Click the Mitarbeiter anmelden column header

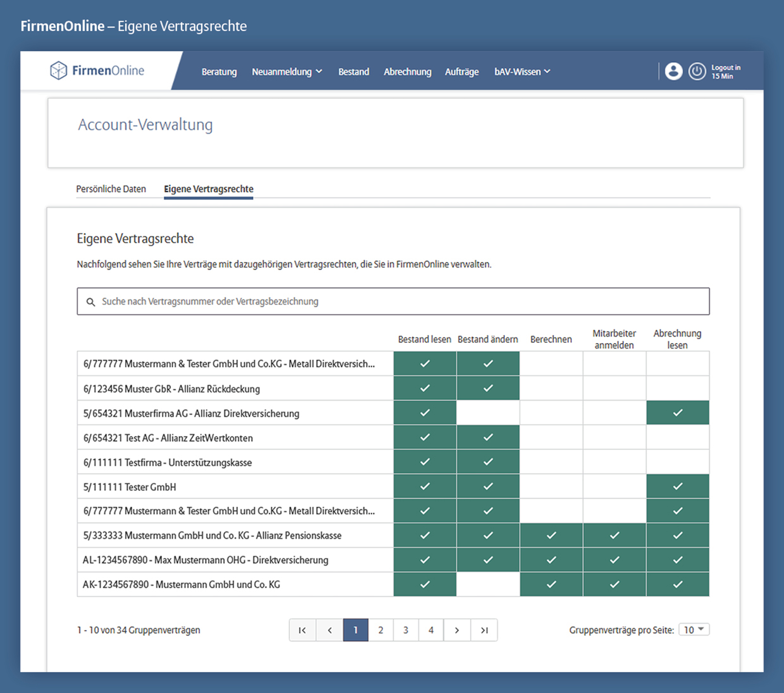coord(615,339)
